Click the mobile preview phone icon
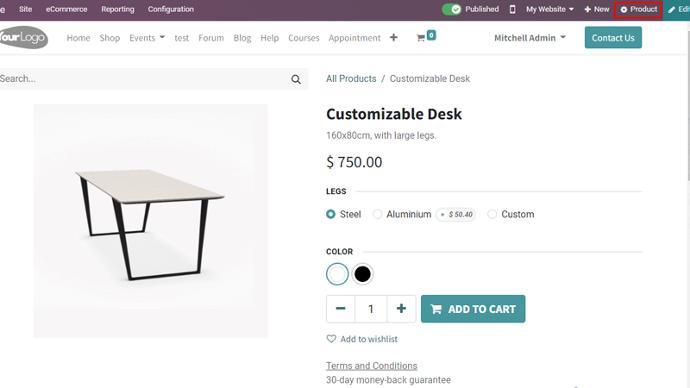 pos(512,9)
